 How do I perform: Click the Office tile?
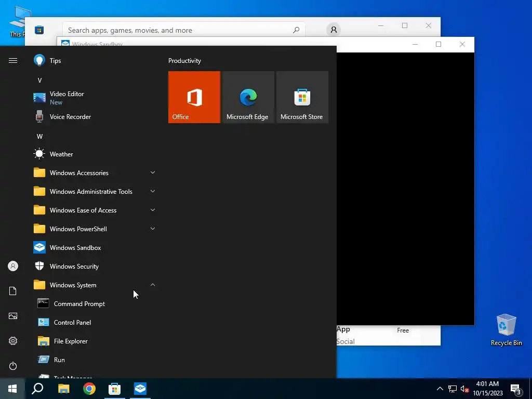tap(194, 97)
